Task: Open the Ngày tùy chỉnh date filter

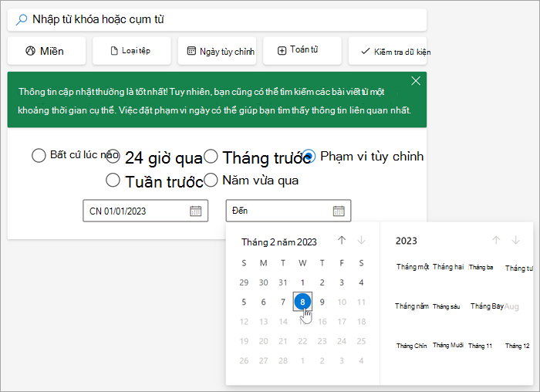Action: click(217, 51)
